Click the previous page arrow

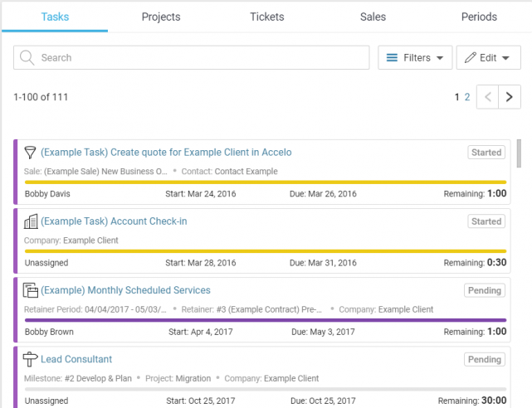(x=488, y=97)
